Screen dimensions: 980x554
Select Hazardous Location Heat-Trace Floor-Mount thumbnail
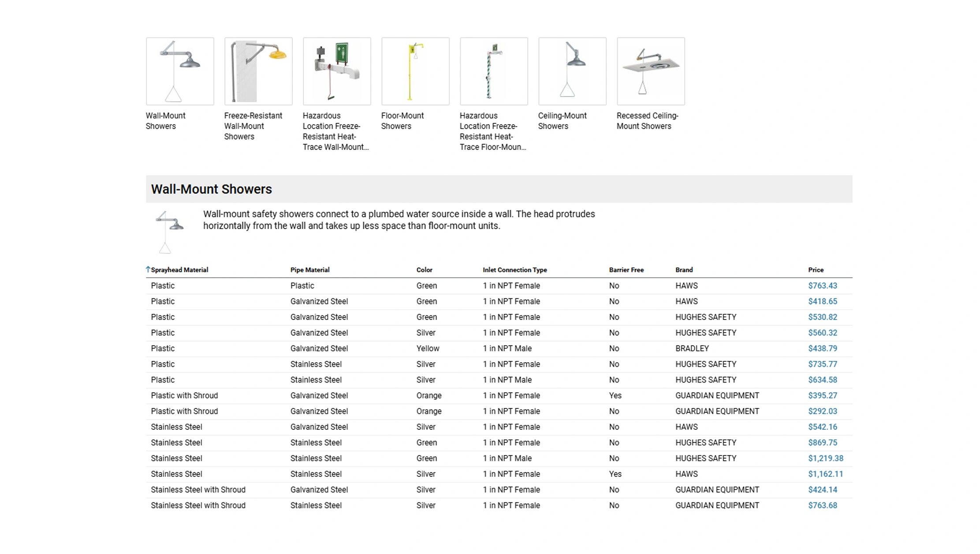(494, 71)
